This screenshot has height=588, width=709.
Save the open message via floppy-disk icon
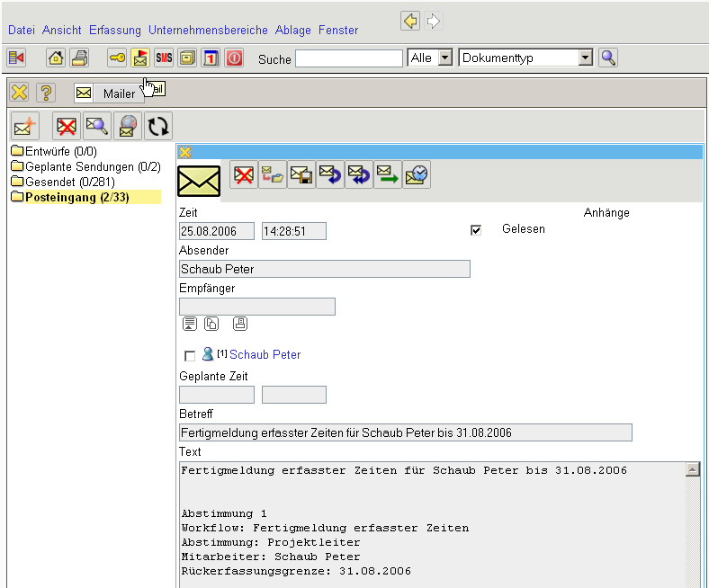[x=301, y=174]
